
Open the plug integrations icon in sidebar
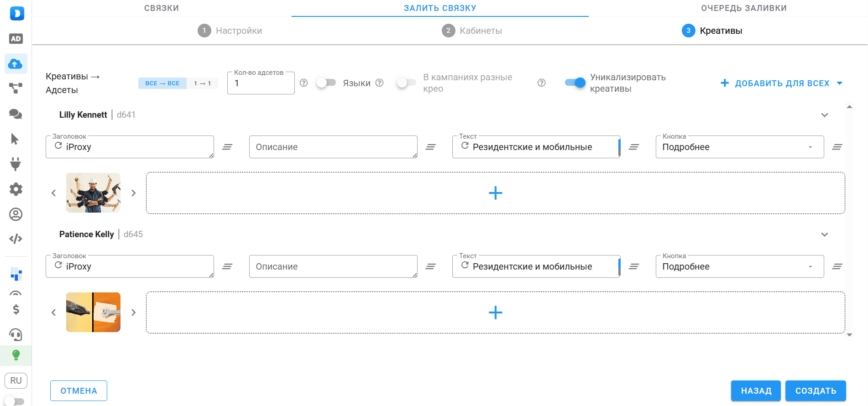pos(16,164)
